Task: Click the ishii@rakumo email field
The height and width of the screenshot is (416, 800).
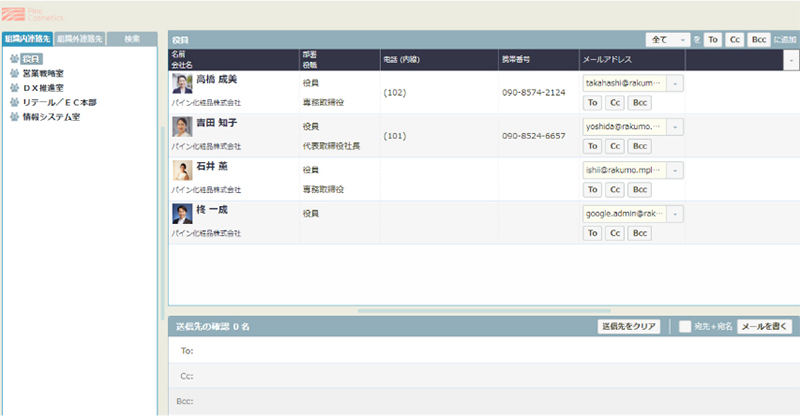Action: [x=624, y=170]
